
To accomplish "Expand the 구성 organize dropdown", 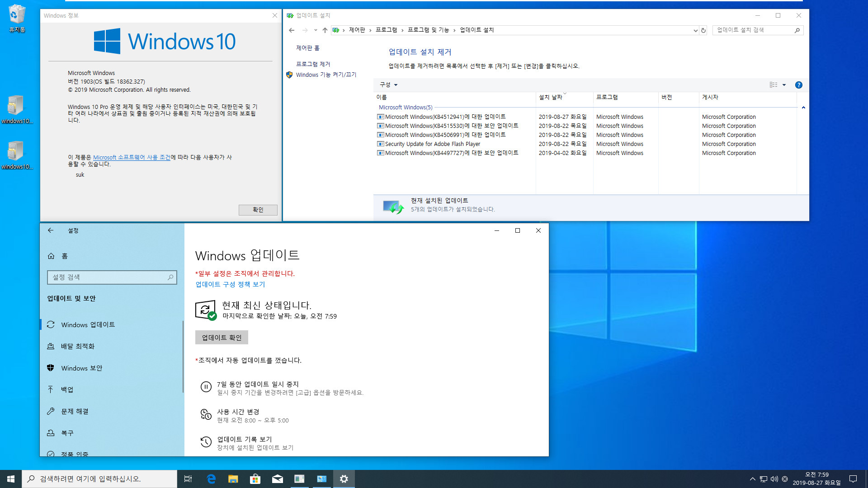I will click(x=389, y=85).
